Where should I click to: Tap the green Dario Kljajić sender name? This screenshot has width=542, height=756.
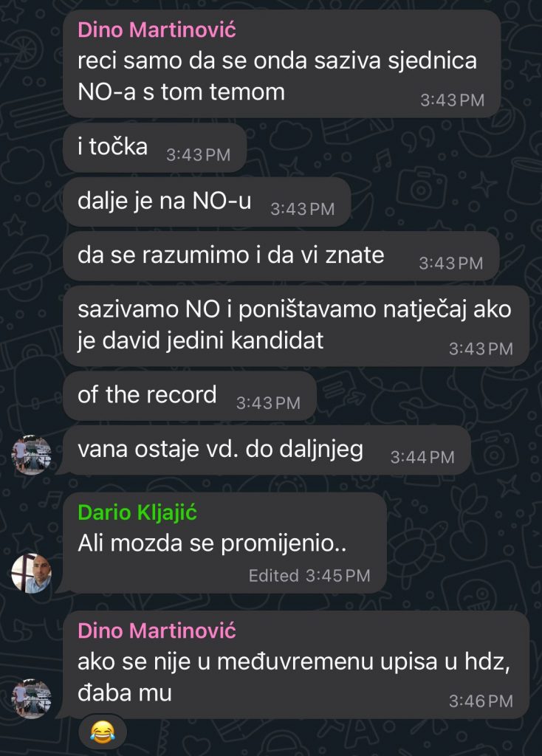coord(137,513)
